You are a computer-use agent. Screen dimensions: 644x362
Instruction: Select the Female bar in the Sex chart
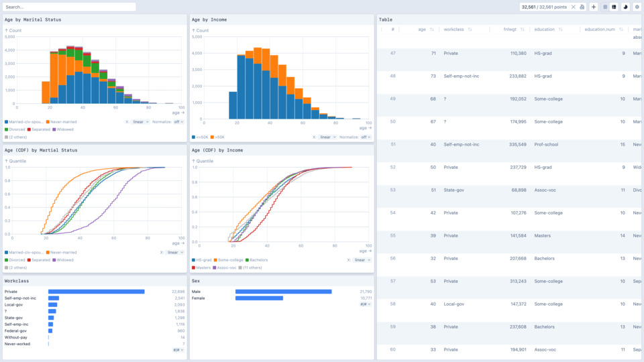259,298
